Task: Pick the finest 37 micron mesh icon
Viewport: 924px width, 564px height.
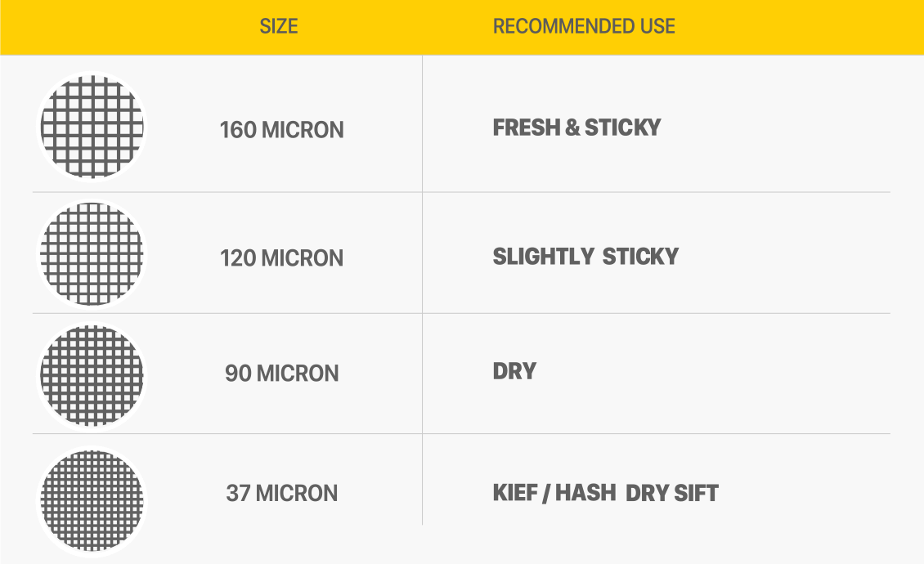Action: (x=92, y=499)
